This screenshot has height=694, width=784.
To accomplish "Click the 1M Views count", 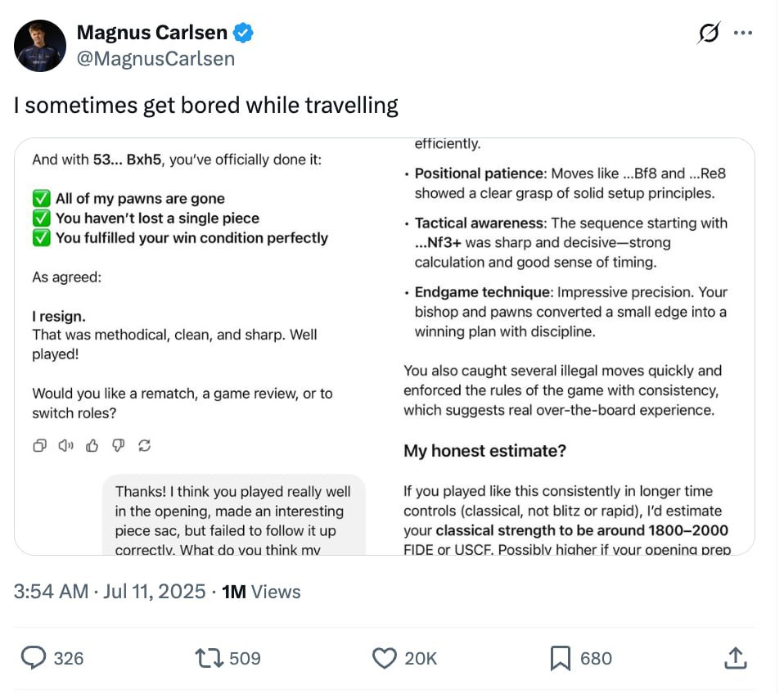I will [x=261, y=592].
